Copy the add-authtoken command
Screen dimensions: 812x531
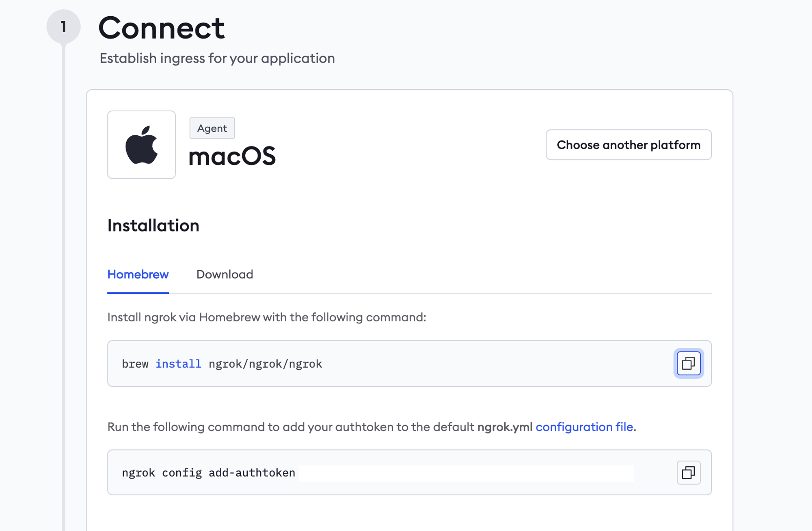coord(688,472)
